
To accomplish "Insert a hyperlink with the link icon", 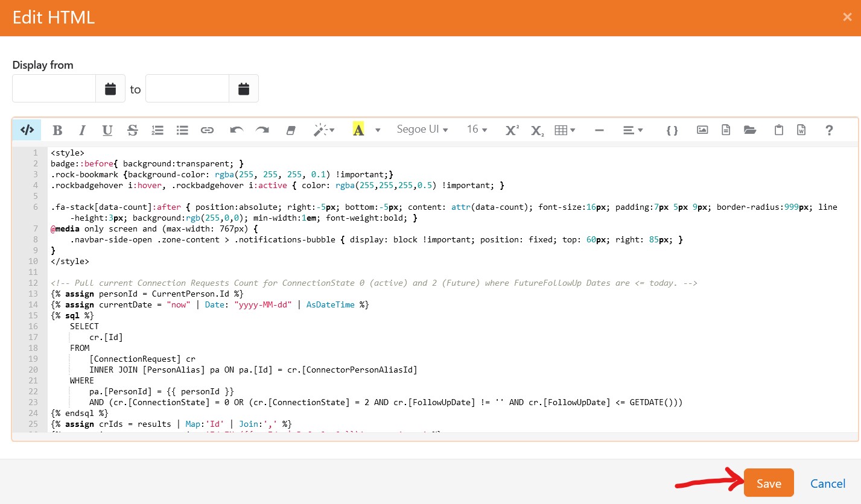I will [207, 130].
